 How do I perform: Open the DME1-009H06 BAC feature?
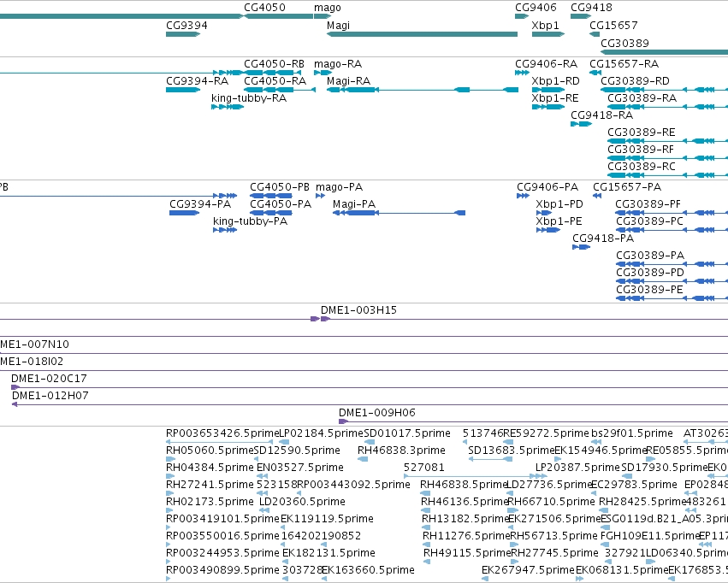click(534, 421)
